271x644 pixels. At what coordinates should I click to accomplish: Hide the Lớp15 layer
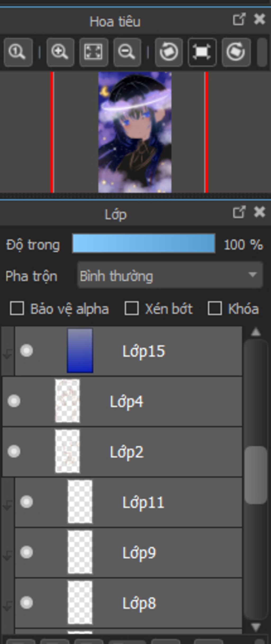click(x=26, y=351)
